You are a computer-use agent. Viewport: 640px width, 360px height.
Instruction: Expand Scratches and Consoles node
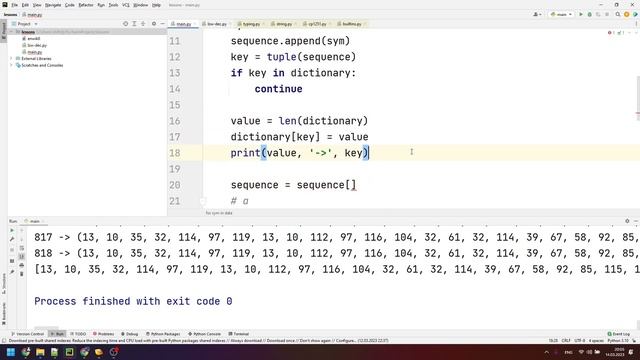pyautogui.click(x=11, y=65)
